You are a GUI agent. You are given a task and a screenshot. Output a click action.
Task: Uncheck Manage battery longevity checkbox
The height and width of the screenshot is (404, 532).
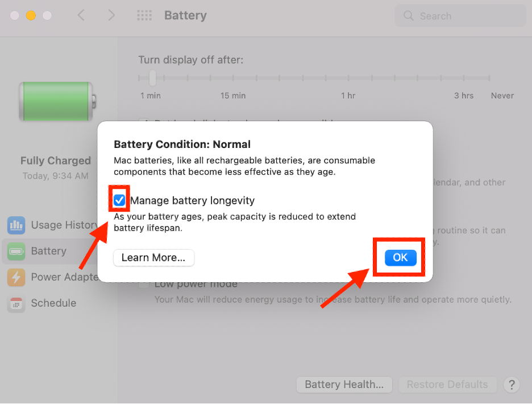[119, 200]
